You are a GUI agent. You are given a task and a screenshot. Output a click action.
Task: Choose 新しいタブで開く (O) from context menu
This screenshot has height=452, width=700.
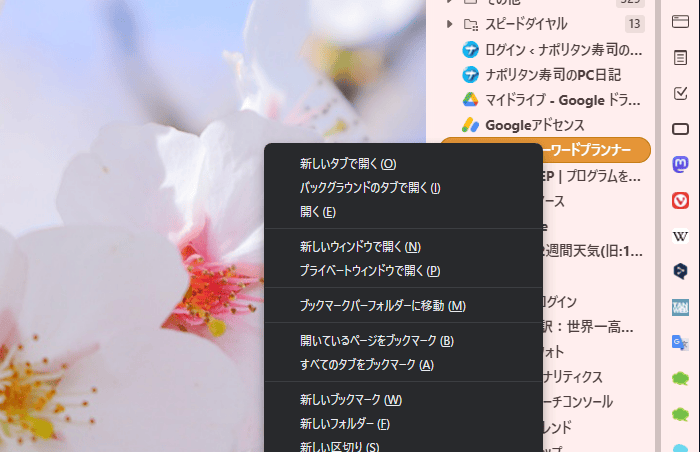tap(404, 164)
